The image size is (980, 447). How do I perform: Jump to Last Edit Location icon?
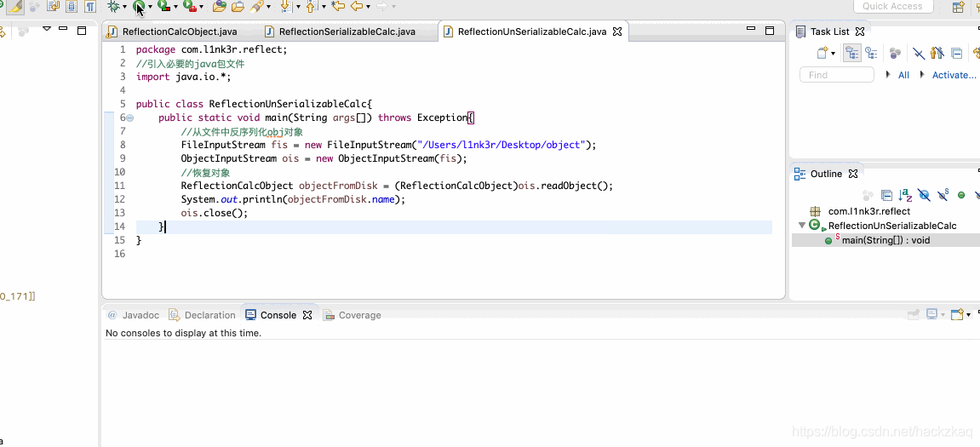(337, 6)
